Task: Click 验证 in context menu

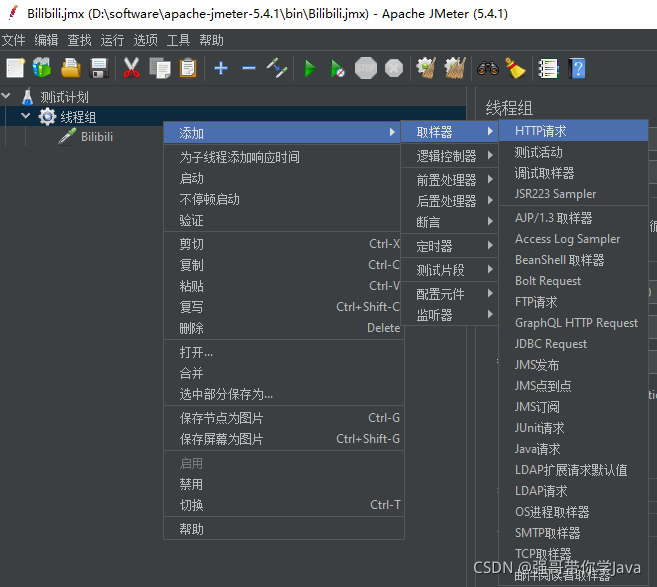Action: (284, 220)
